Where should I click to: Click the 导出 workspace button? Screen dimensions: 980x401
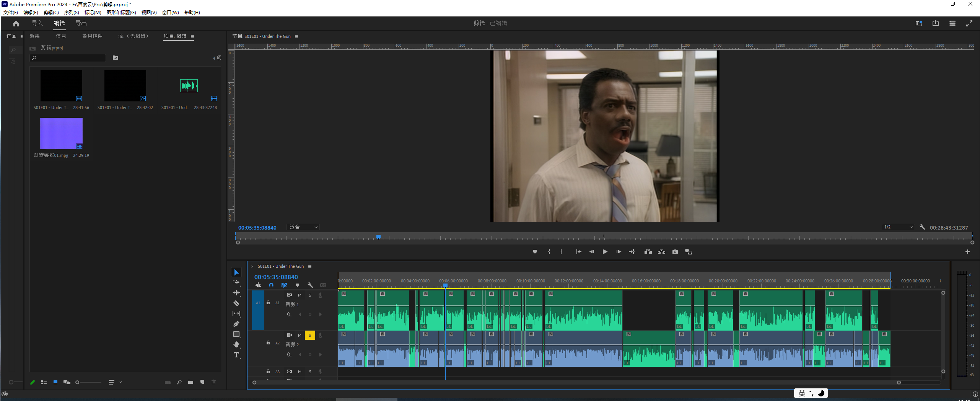(x=81, y=23)
